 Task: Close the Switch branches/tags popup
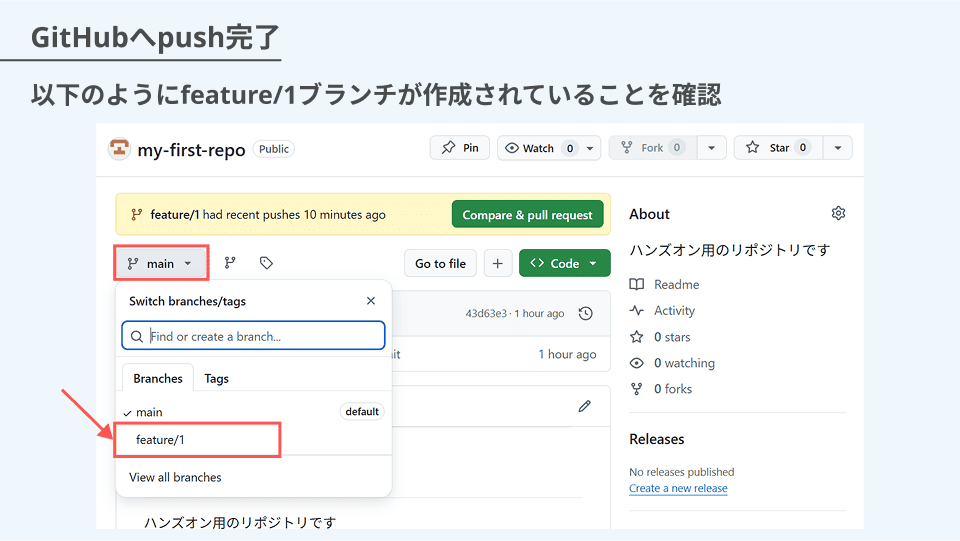pyautogui.click(x=370, y=300)
